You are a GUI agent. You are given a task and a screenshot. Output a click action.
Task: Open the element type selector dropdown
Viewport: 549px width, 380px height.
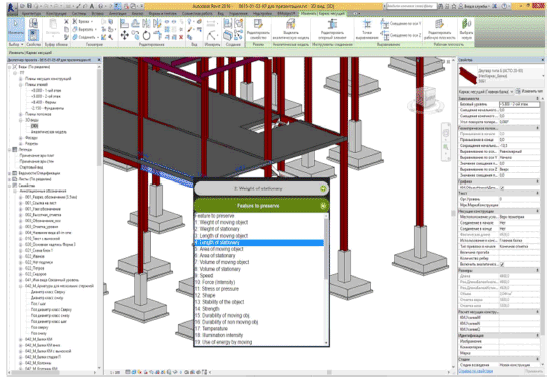point(543,76)
